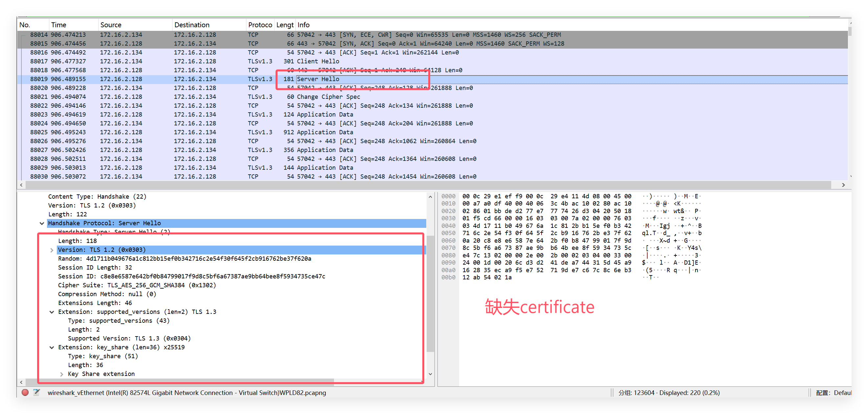Image resolution: width=868 pixels, height=414 pixels.
Task: Sort packets by the Time column header
Action: (59, 25)
